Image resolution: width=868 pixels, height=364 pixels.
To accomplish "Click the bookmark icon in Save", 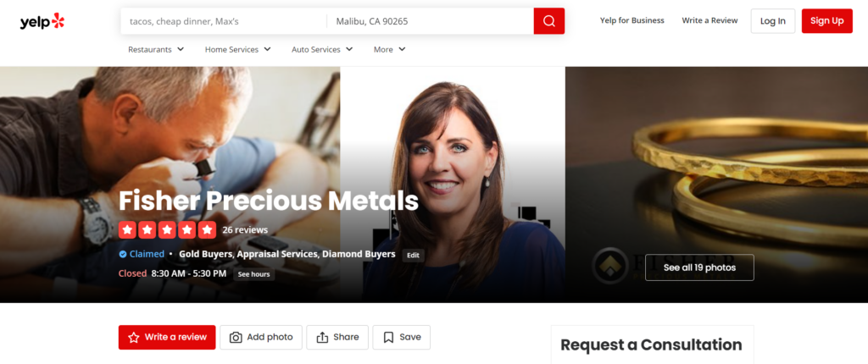I will pyautogui.click(x=388, y=338).
